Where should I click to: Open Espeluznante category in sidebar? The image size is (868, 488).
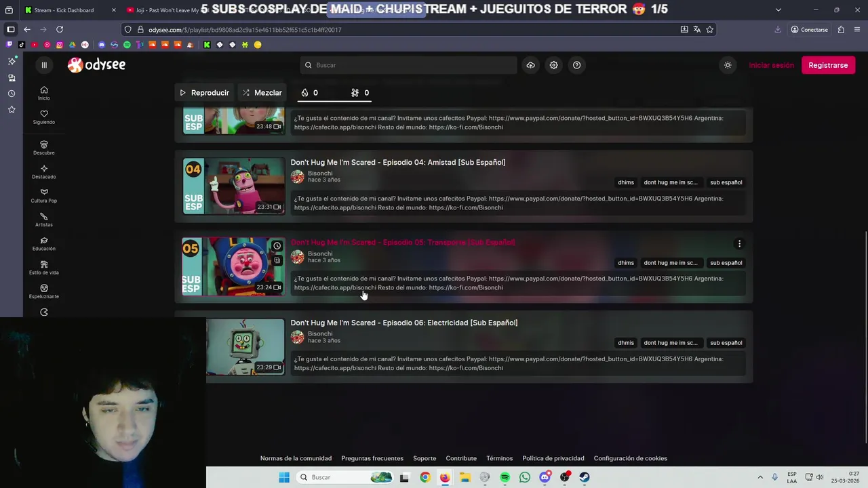tap(44, 291)
